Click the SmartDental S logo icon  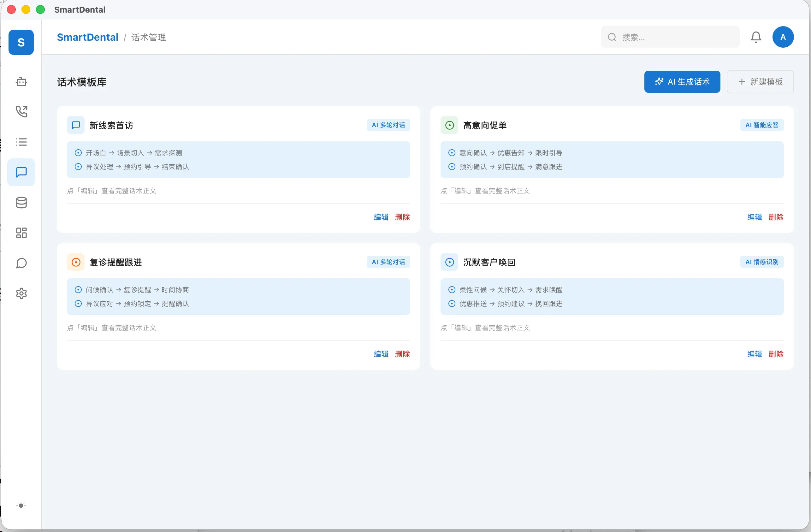click(x=21, y=42)
